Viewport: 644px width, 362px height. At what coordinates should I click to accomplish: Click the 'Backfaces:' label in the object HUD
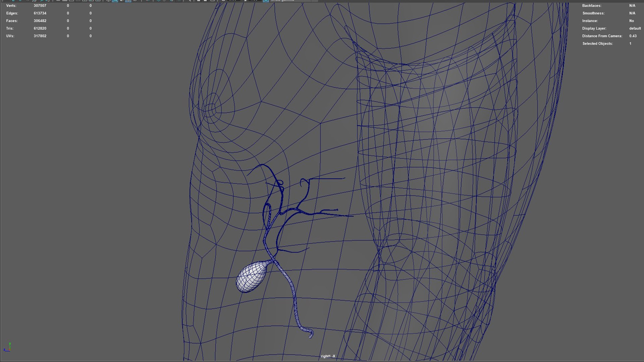pyautogui.click(x=592, y=6)
